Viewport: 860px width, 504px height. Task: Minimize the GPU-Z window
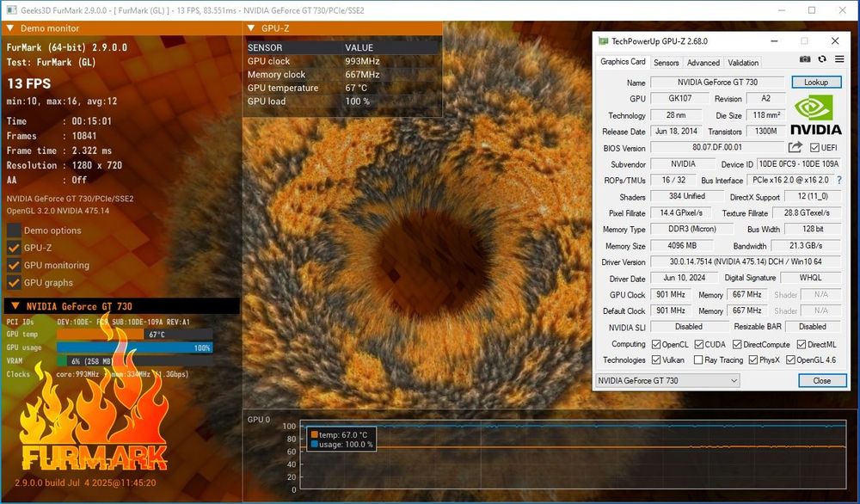point(774,41)
